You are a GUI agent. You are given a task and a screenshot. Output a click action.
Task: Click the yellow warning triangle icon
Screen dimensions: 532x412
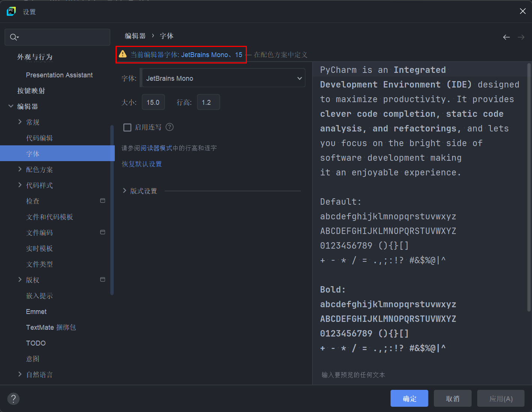123,54
